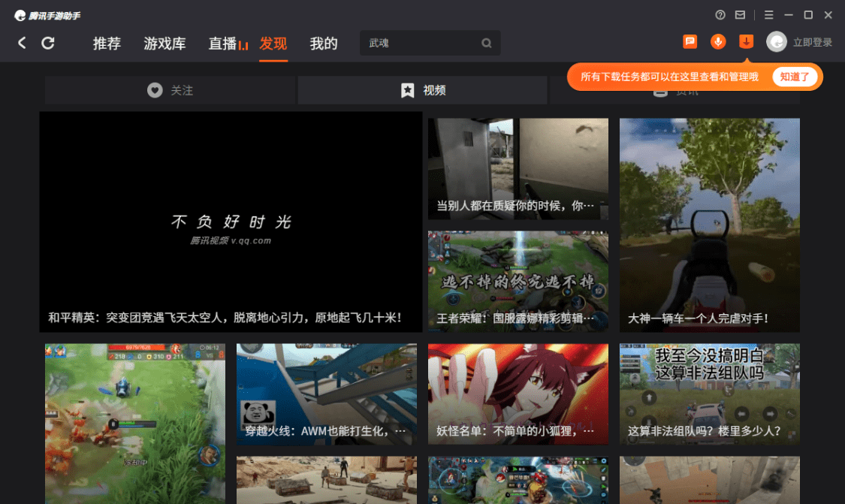Click the orange microphone icon
Viewport: 845px width, 504px height.
718,41
